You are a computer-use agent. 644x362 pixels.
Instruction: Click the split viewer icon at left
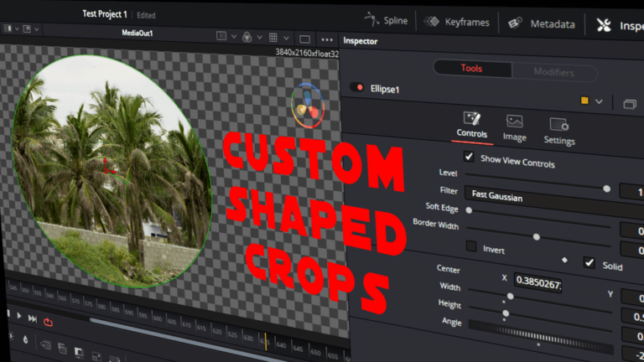8,28
